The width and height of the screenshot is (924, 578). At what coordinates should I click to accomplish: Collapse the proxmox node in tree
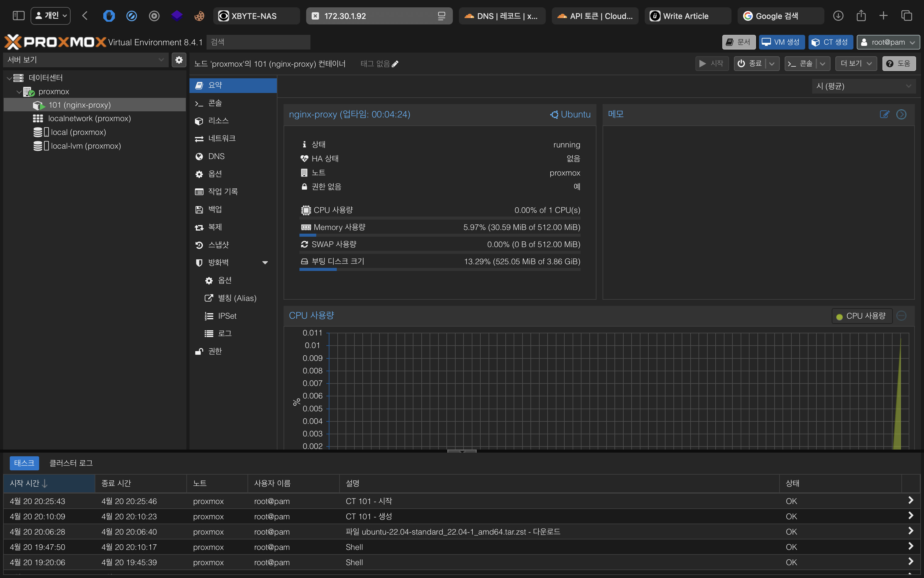click(x=19, y=92)
